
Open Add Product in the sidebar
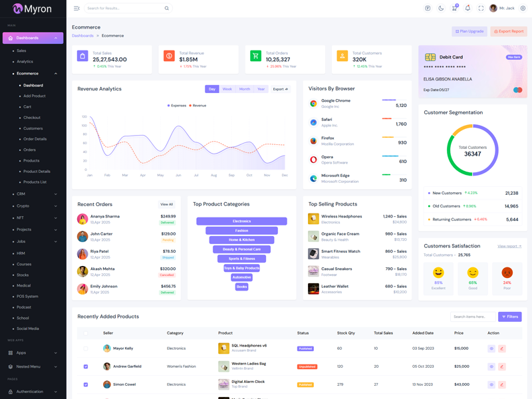click(35, 96)
